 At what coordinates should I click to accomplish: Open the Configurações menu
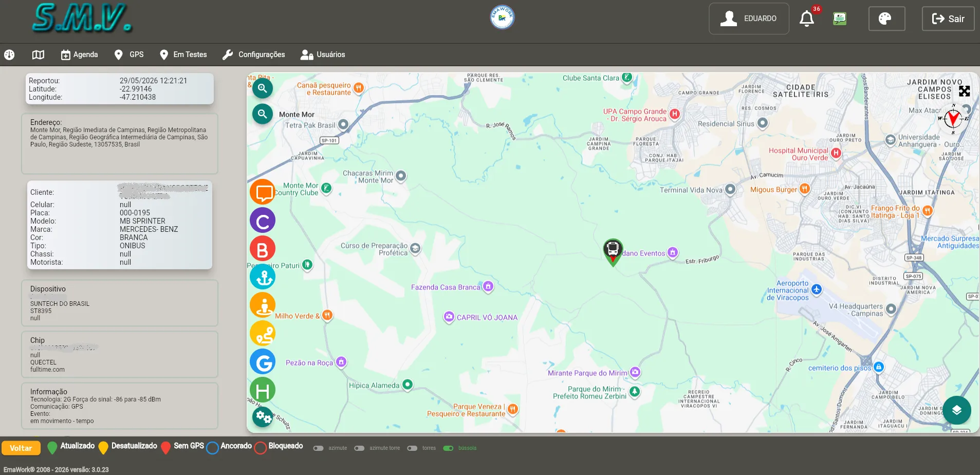(253, 54)
